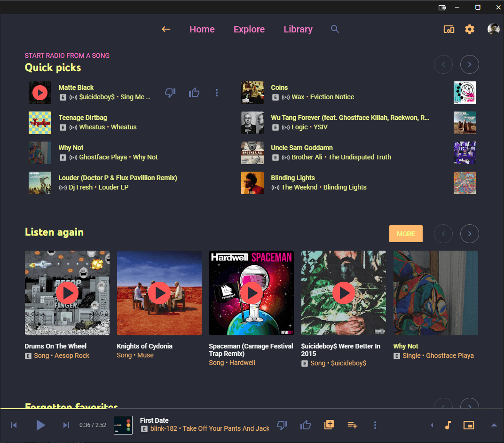
Task: Show next Quick picks with right chevron
Action: pyautogui.click(x=469, y=64)
